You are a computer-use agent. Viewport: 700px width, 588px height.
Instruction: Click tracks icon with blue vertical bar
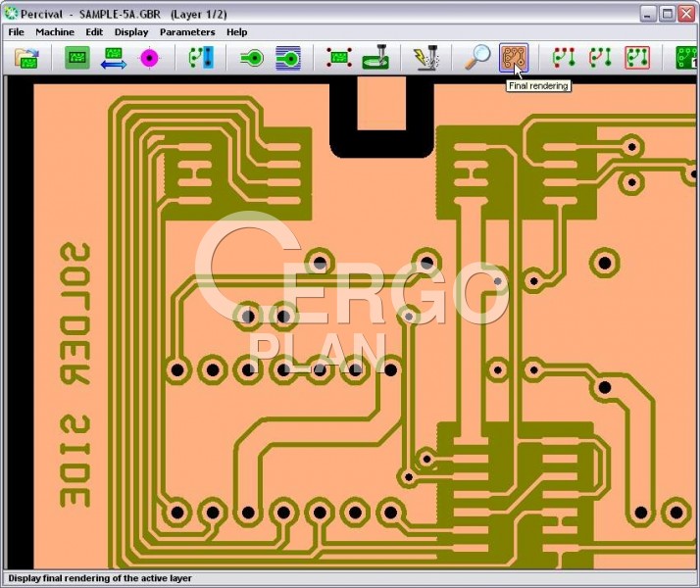click(201, 58)
